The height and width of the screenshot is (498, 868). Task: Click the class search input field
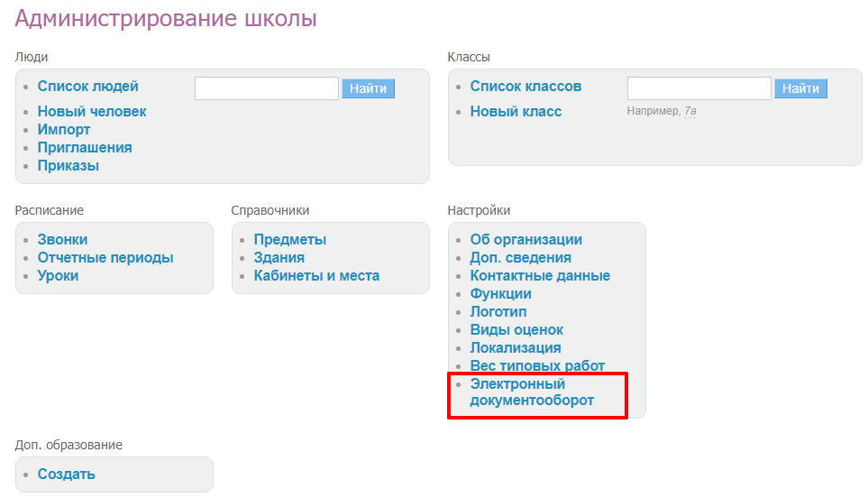(x=699, y=88)
